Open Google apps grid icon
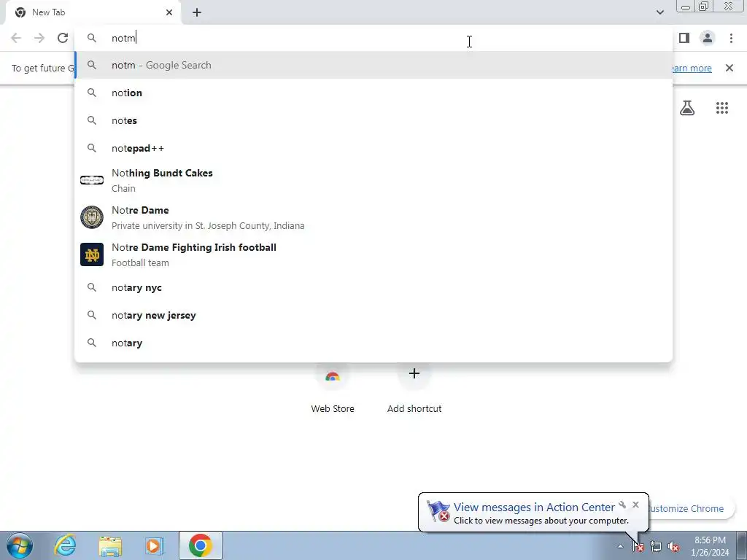The height and width of the screenshot is (560, 747). pyautogui.click(x=722, y=108)
